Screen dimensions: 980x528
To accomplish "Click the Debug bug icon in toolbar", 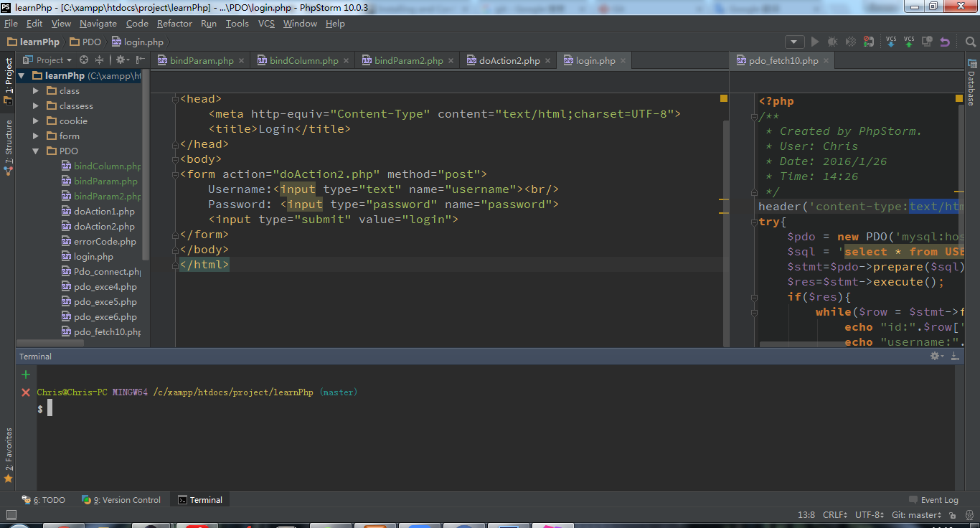I will point(832,42).
